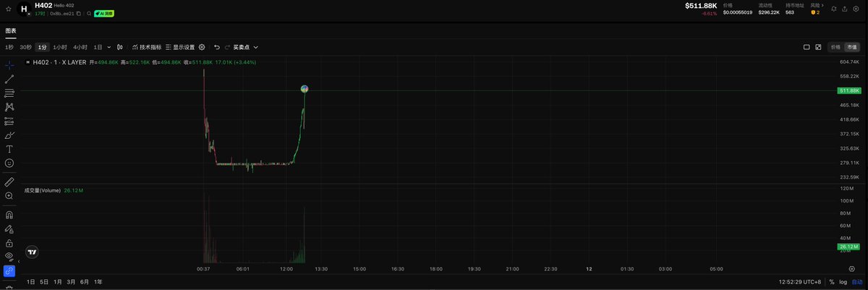Switch chart axis to 价格

coord(835,47)
